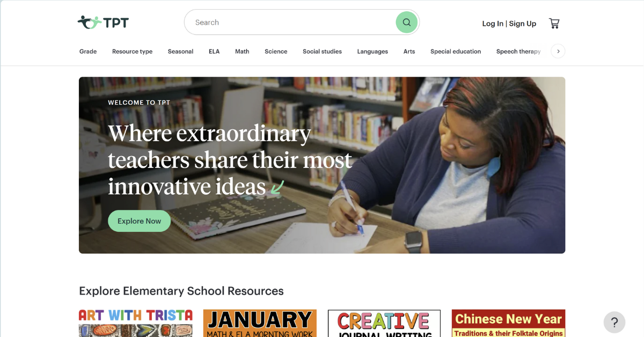Open the Art With Trista resource thumbnail
This screenshot has width=644, height=337.
click(x=136, y=323)
